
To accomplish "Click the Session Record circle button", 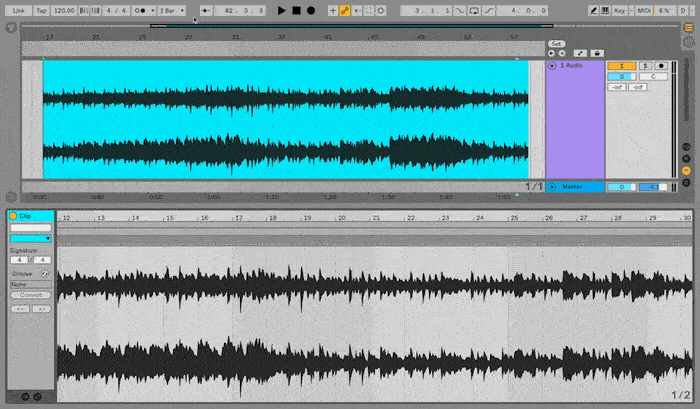I will click(x=381, y=10).
